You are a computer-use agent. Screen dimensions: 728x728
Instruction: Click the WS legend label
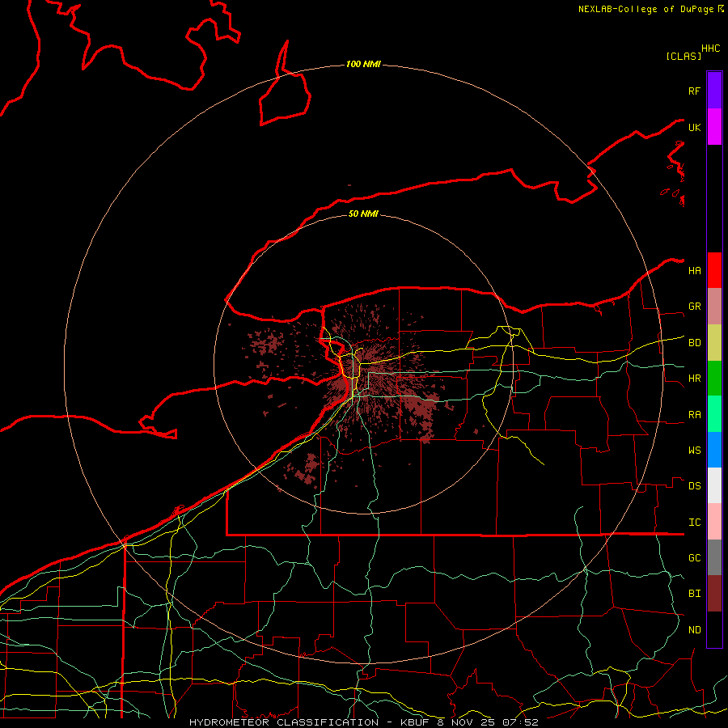click(x=694, y=451)
